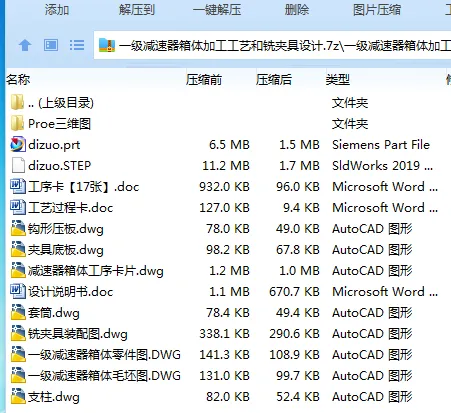Click AutoCAD 图形 type of 支柱.dwg row

pyautogui.click(x=372, y=397)
